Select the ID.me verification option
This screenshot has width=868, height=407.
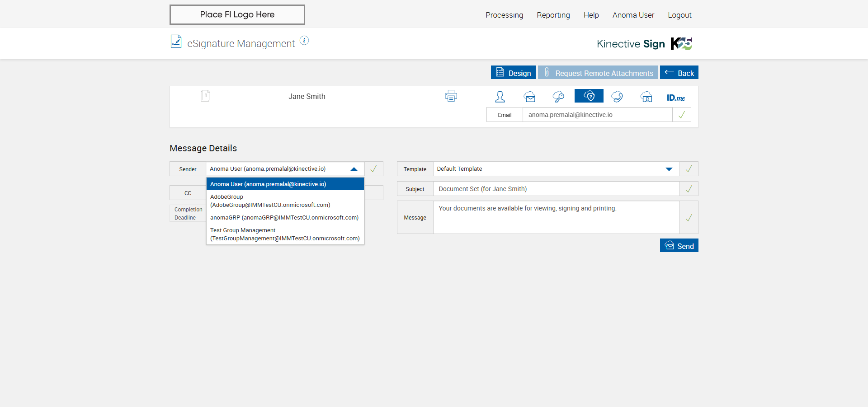click(675, 98)
